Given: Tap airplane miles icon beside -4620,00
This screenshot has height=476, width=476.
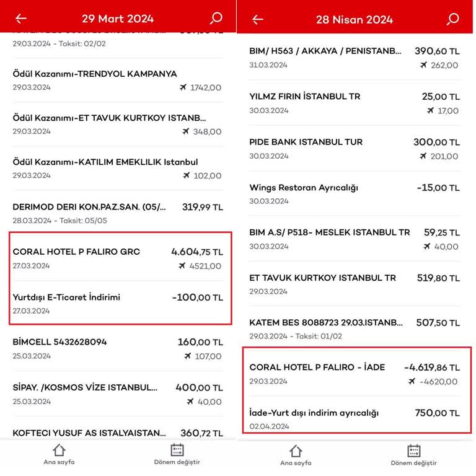Looking at the screenshot, I should pos(412,381).
